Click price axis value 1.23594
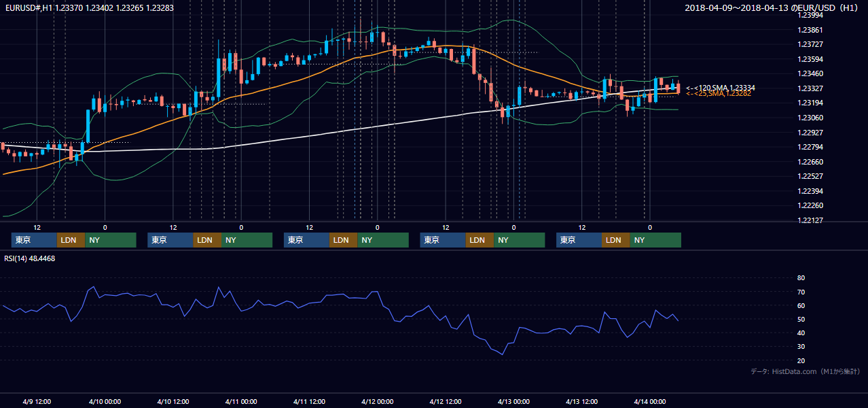The width and height of the screenshot is (868, 408). click(810, 59)
